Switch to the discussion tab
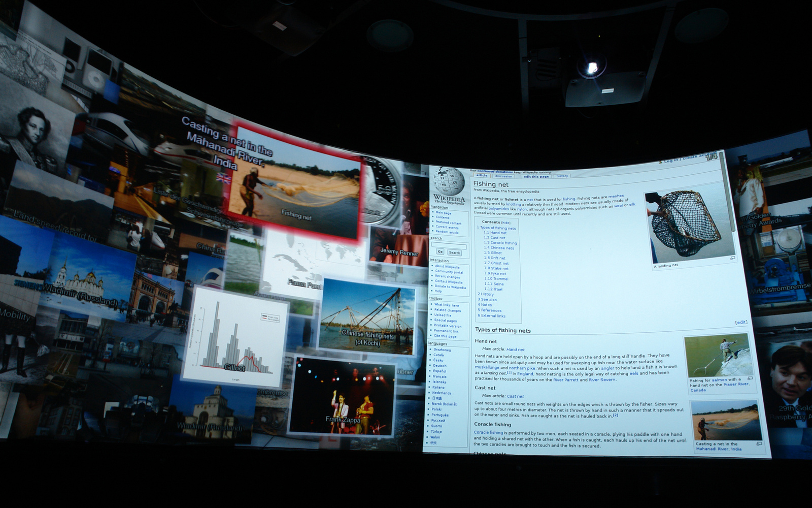 [503, 176]
